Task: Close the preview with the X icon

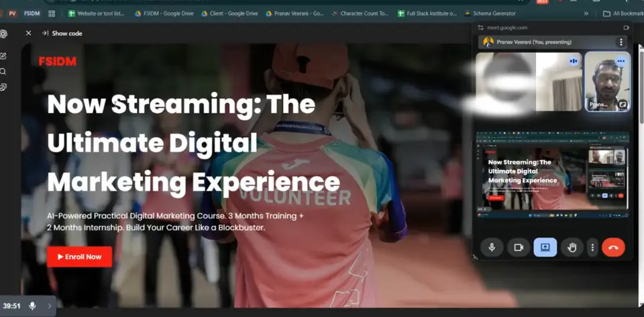Action: click(x=28, y=34)
